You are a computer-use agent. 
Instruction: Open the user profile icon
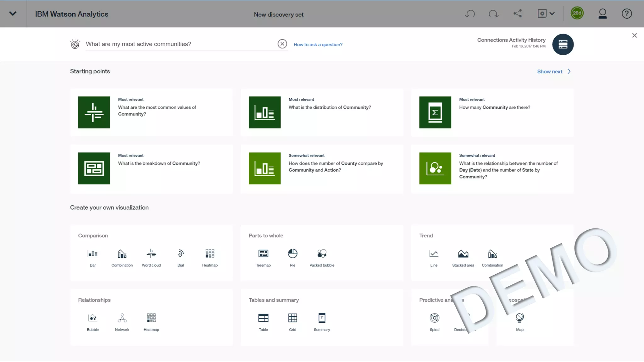[x=602, y=14]
